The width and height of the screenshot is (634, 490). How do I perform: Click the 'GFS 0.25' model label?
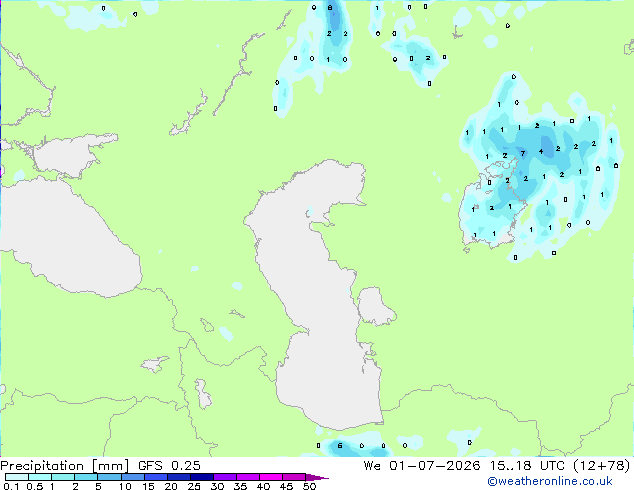click(x=169, y=466)
